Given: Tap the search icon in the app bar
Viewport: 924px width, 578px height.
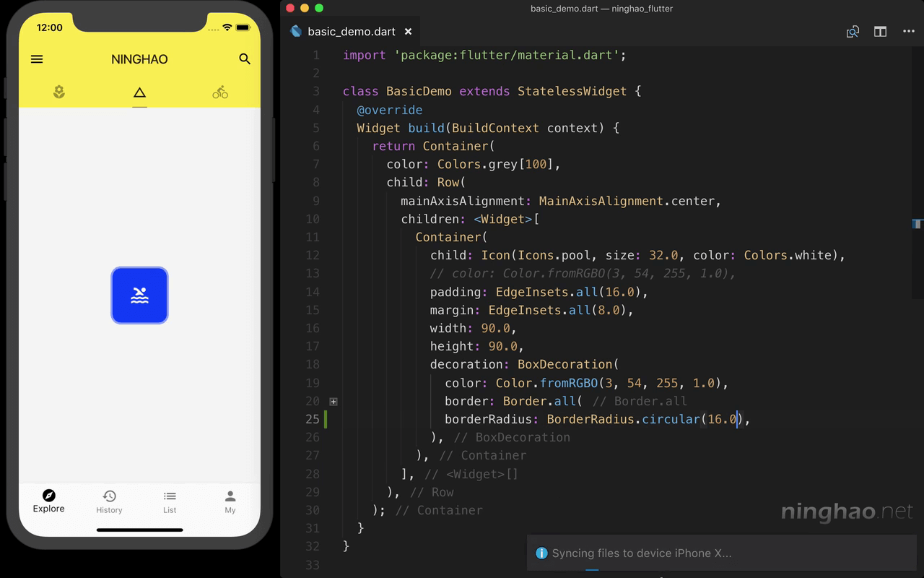Looking at the screenshot, I should click(x=245, y=59).
